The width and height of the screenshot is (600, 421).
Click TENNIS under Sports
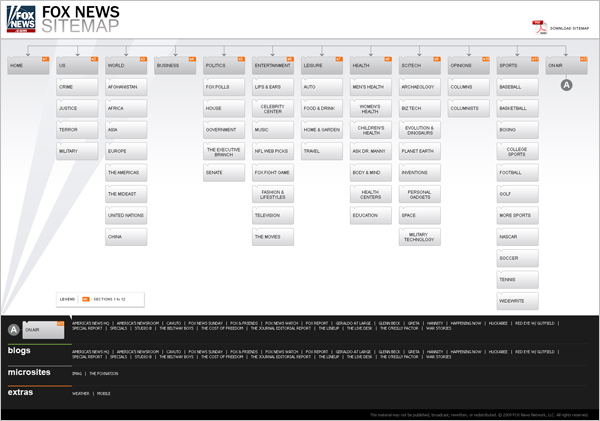click(x=518, y=280)
